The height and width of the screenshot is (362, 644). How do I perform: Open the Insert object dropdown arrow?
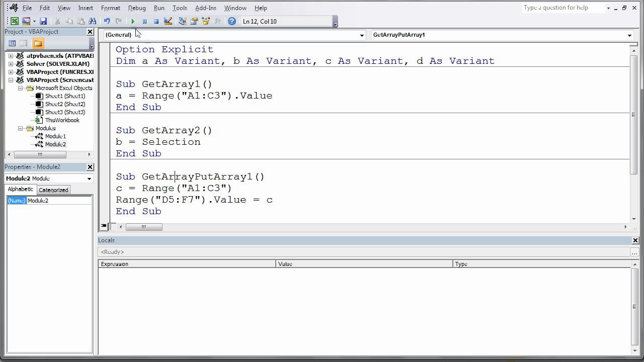(34, 21)
